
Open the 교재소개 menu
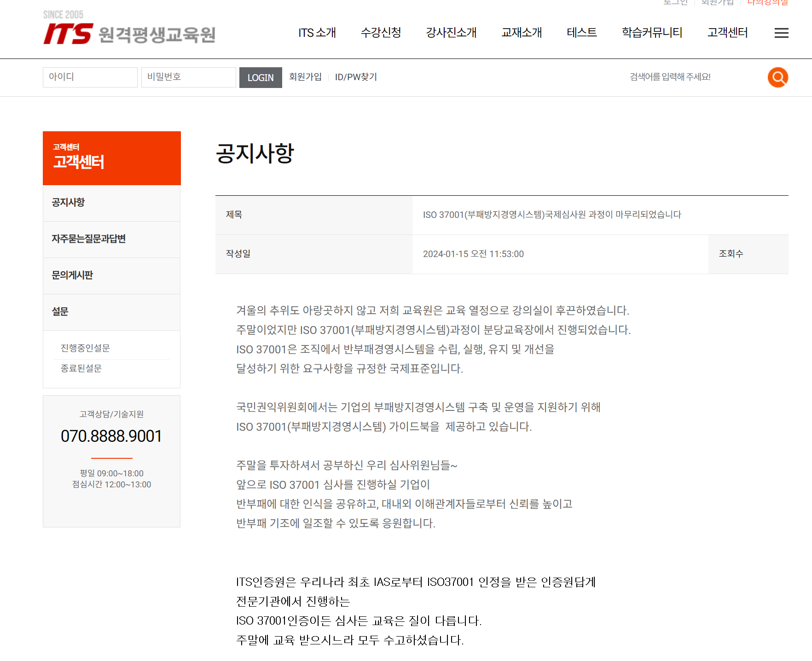tap(522, 33)
